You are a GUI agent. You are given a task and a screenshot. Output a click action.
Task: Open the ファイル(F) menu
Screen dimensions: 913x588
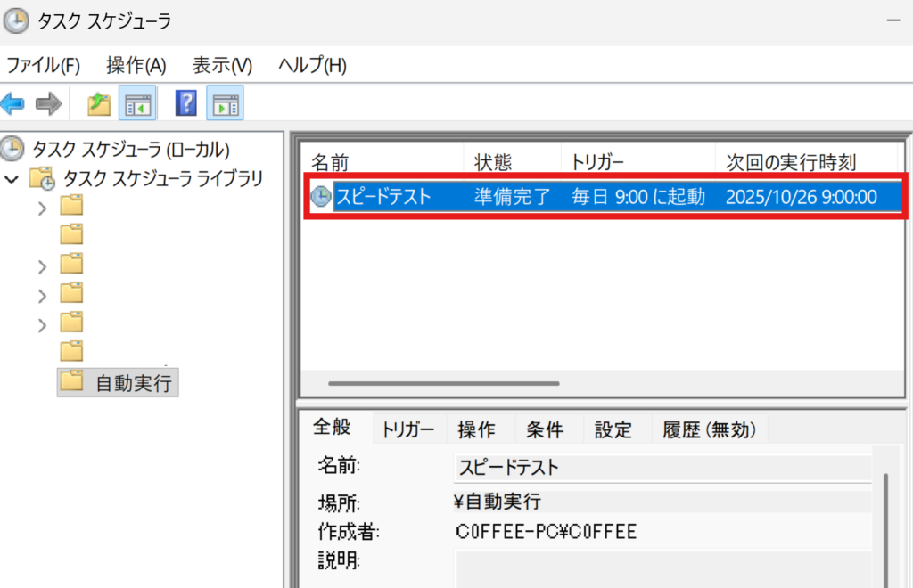click(43, 65)
